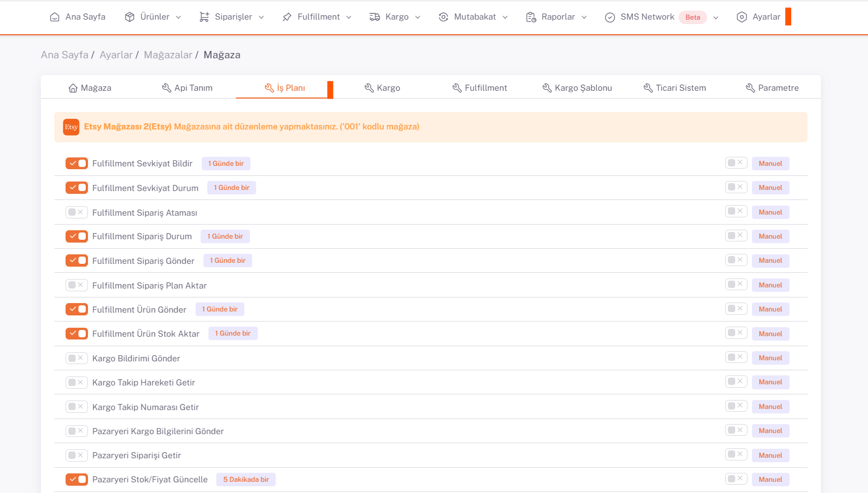
Task: Click the Beta badge next to SMS Network
Action: (x=693, y=17)
